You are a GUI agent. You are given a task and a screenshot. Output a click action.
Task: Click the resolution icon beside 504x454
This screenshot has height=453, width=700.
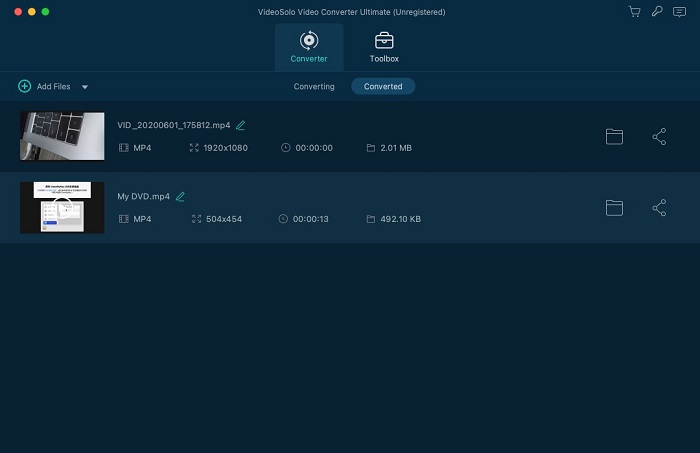click(x=196, y=219)
